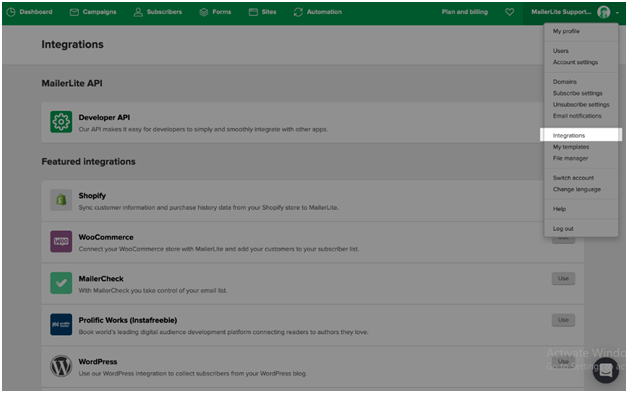Click the Forms stack icon
Viewport: 628px width, 393px height.
(204, 12)
